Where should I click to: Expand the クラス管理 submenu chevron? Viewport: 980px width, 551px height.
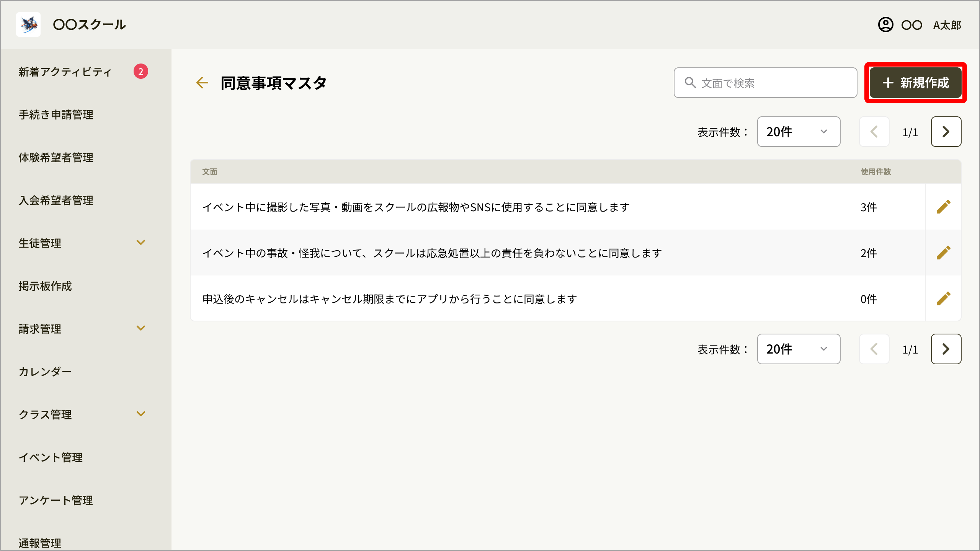[x=141, y=414]
